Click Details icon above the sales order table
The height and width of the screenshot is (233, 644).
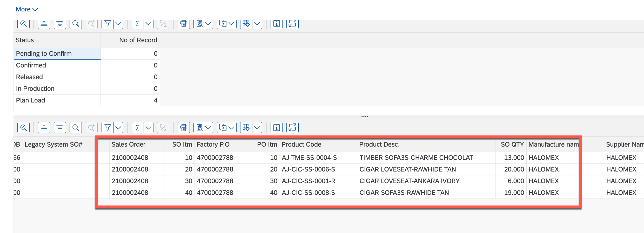23,128
